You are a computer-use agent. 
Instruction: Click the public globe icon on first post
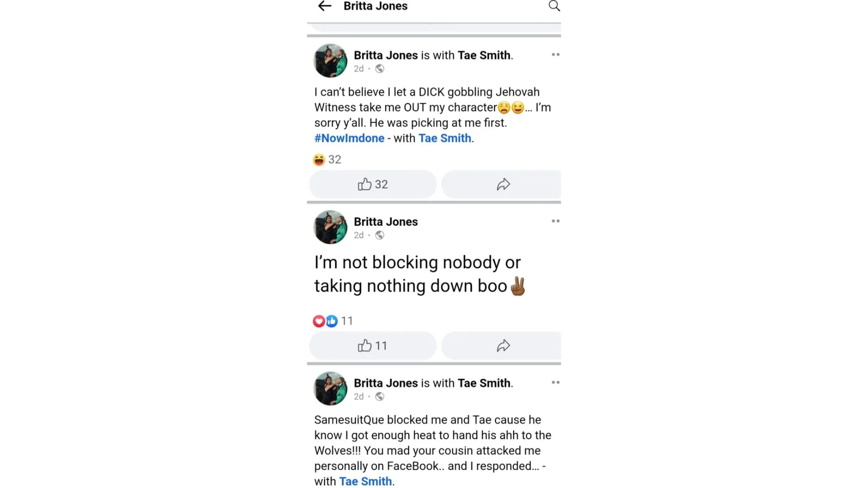[x=379, y=69]
